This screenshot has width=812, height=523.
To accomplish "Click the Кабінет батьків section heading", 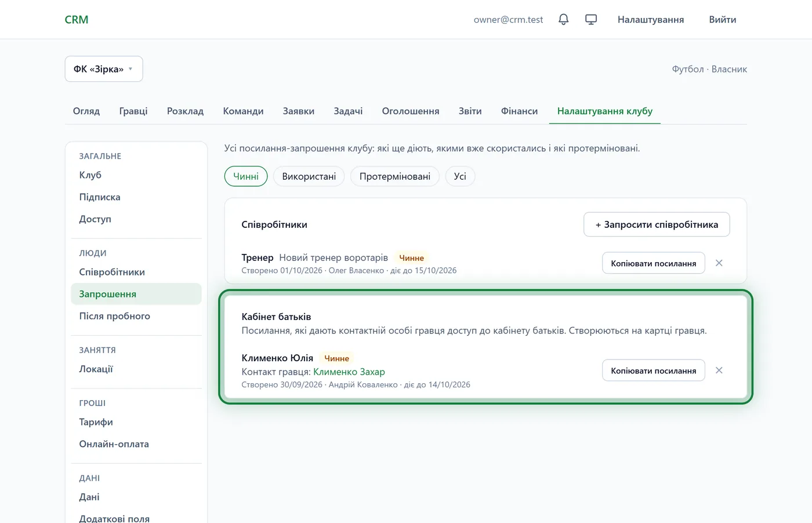I will click(x=276, y=317).
